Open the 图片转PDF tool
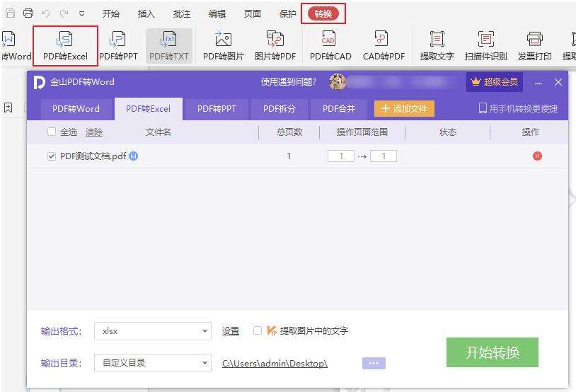 275,45
